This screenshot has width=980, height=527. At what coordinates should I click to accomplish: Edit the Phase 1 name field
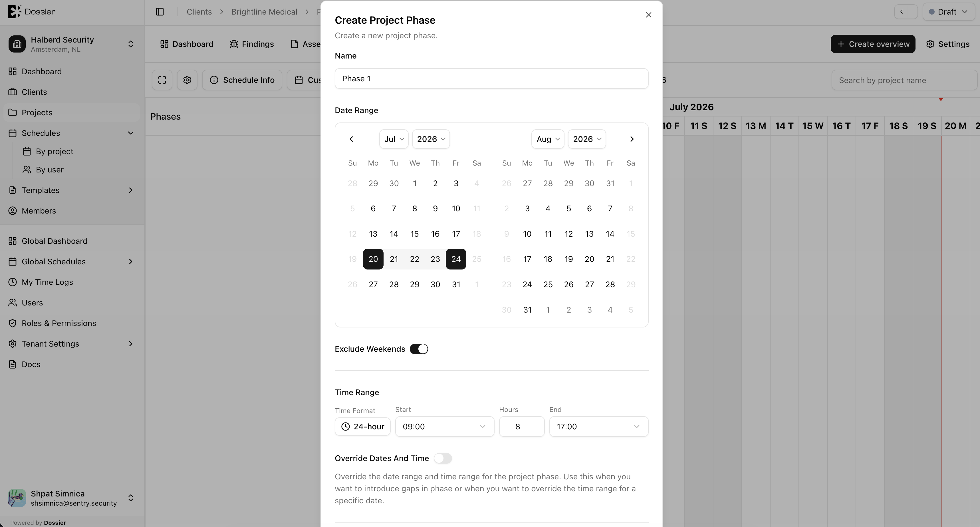click(491, 79)
